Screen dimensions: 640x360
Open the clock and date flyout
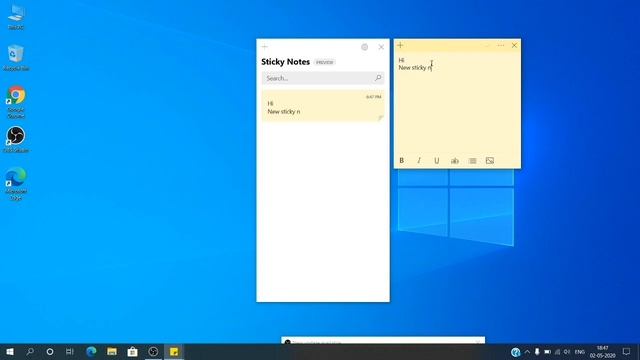[x=602, y=352]
